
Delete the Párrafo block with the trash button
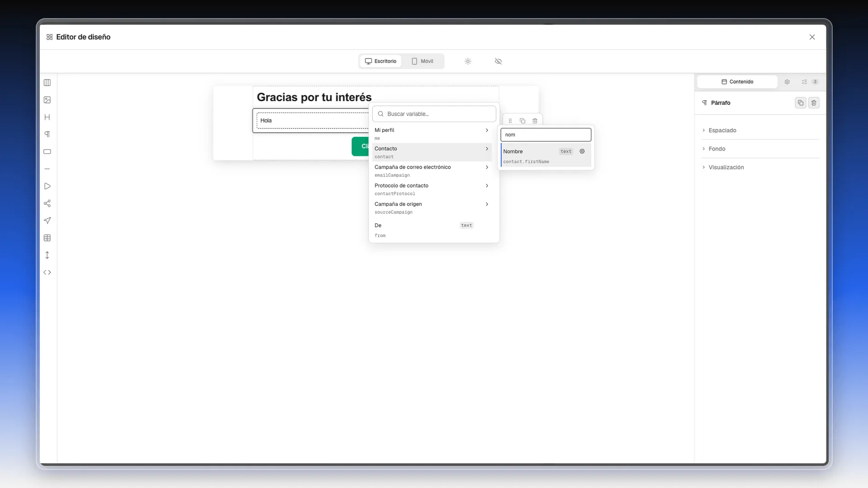814,103
